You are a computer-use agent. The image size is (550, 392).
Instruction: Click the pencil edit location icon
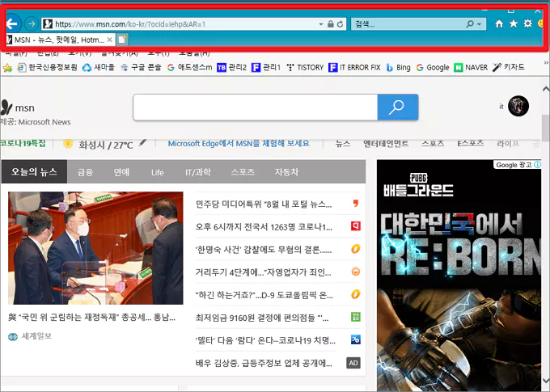pyautogui.click(x=142, y=142)
